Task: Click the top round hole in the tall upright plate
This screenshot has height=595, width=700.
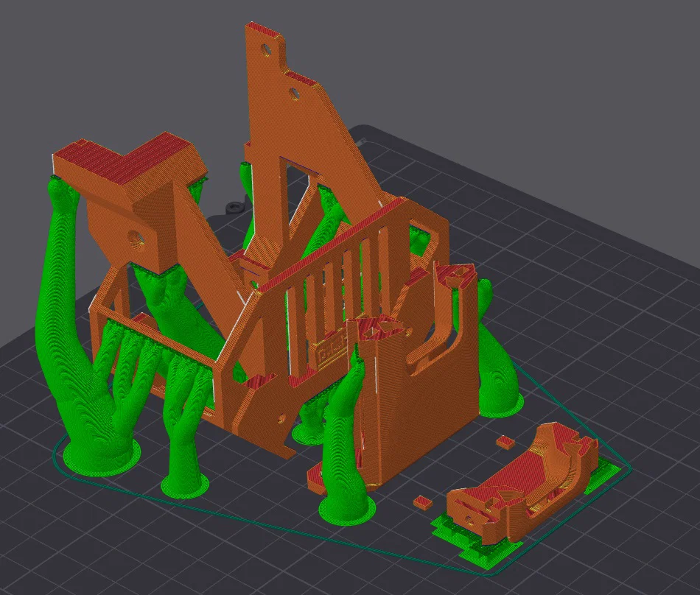Action: (266, 49)
